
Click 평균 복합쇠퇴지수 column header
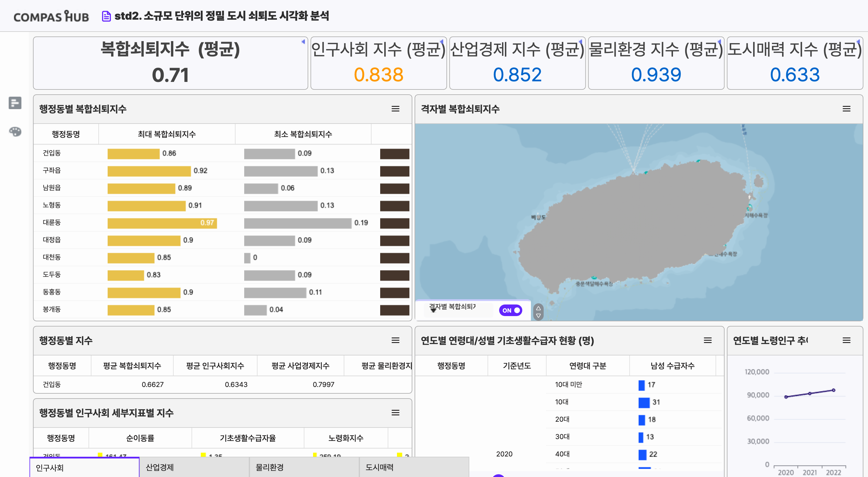(132, 366)
